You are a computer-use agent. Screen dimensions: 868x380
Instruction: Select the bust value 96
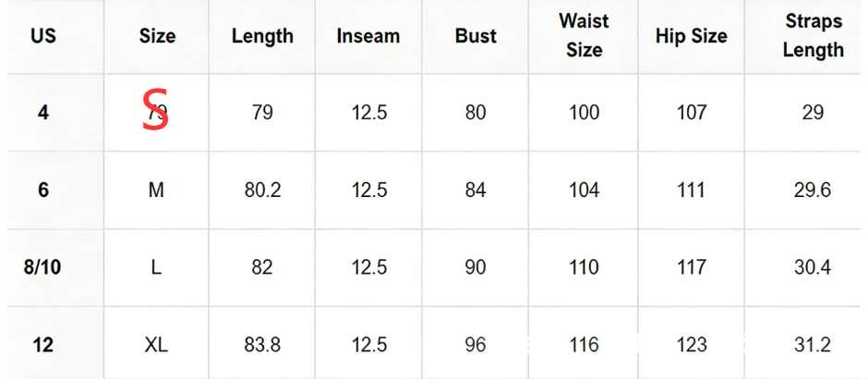point(476,345)
